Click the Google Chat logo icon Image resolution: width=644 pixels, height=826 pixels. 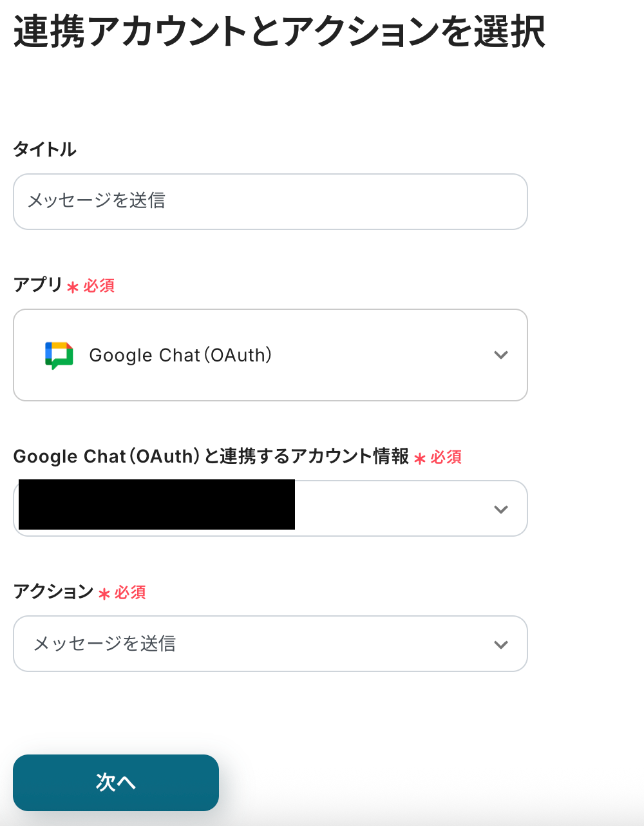click(59, 355)
